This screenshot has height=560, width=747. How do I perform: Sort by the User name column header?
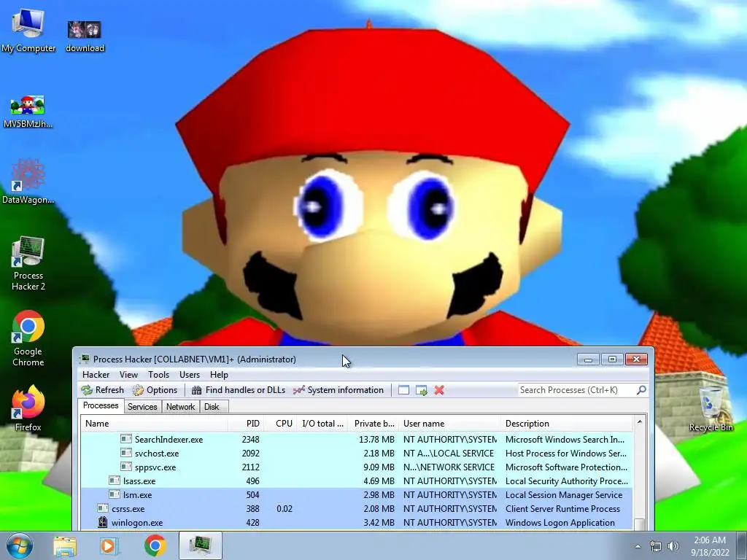click(449, 424)
